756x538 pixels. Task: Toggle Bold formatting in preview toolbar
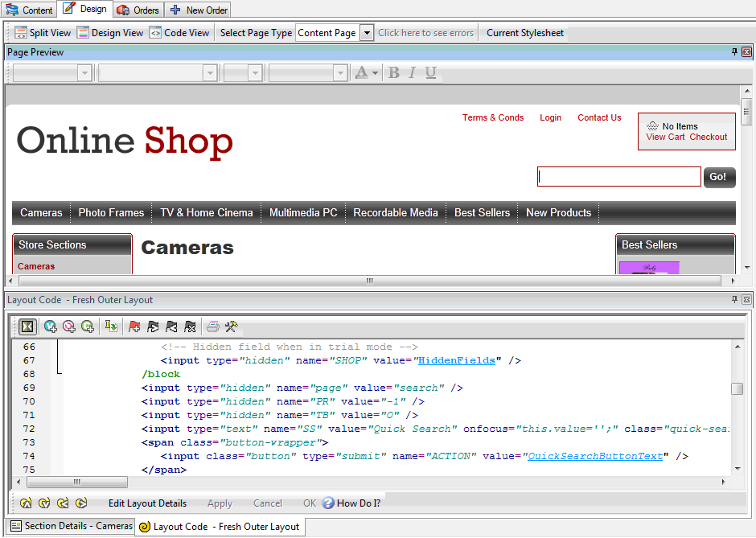point(393,72)
